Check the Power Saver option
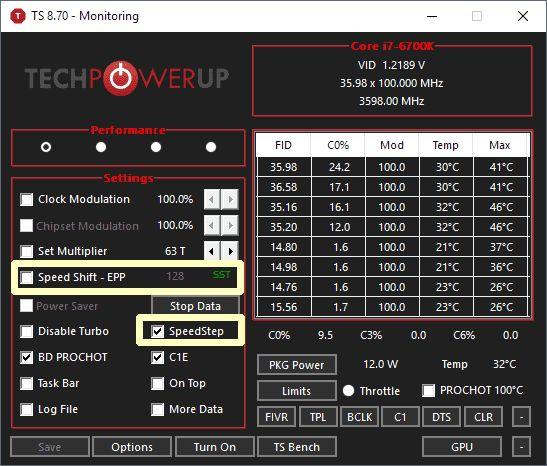The width and height of the screenshot is (547, 466). tap(27, 306)
